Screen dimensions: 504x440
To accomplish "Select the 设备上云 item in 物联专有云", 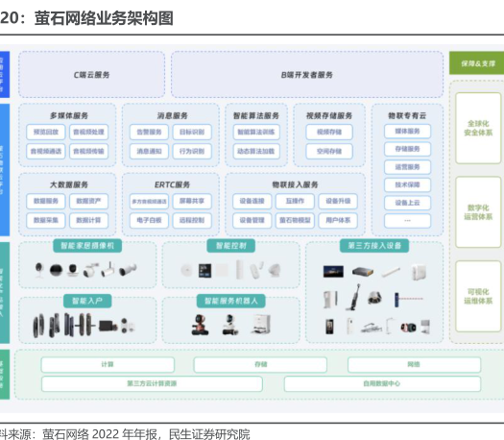I will tap(407, 203).
